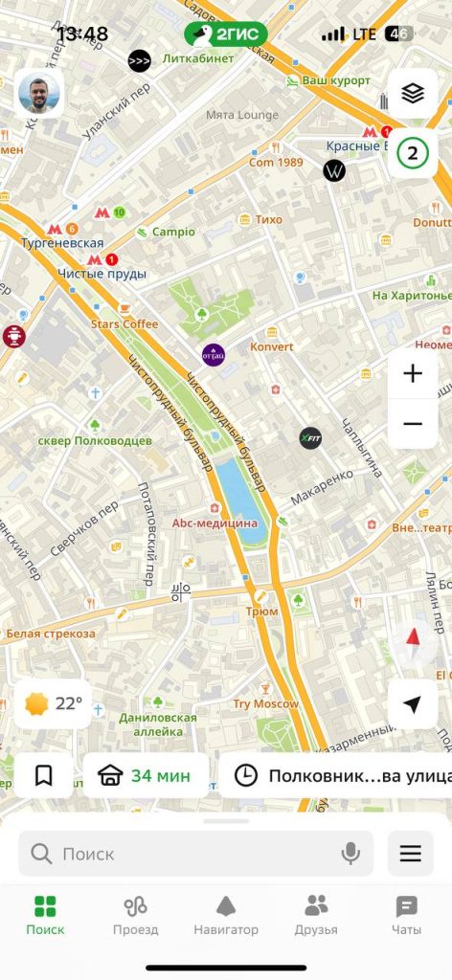The width and height of the screenshot is (452, 980).
Task: Center map on my location arrow
Action: (413, 704)
